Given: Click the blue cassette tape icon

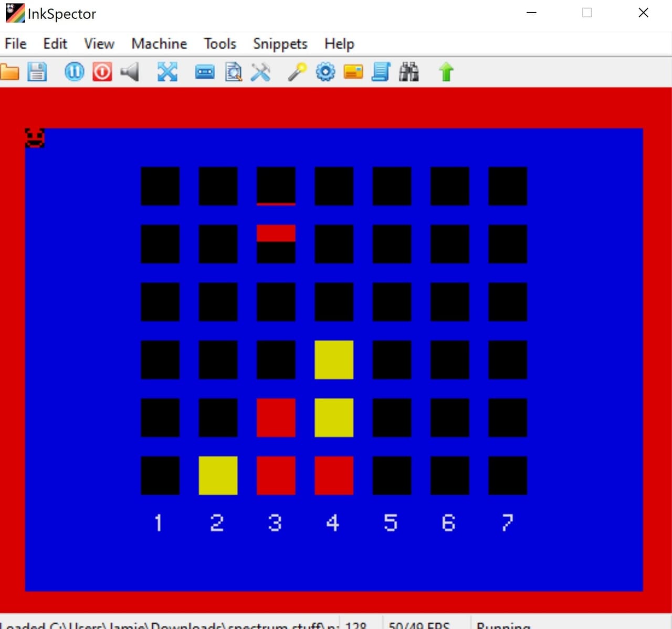Looking at the screenshot, I should pyautogui.click(x=205, y=72).
